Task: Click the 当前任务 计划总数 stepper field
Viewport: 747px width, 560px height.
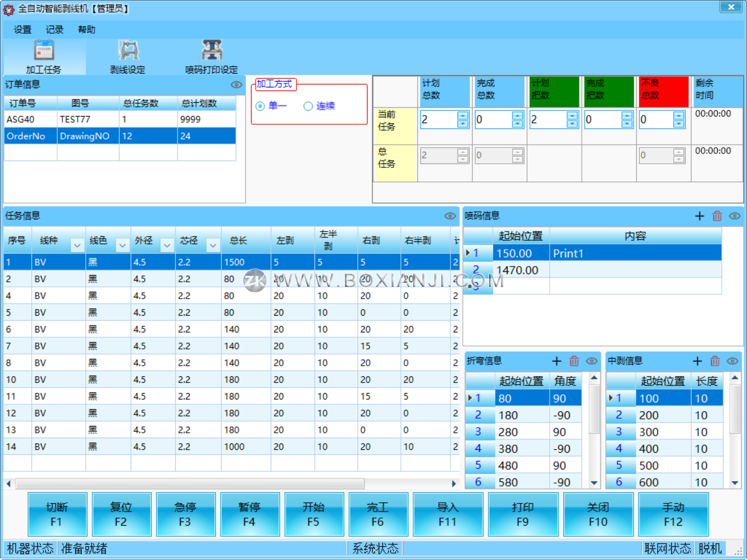Action: tap(444, 120)
